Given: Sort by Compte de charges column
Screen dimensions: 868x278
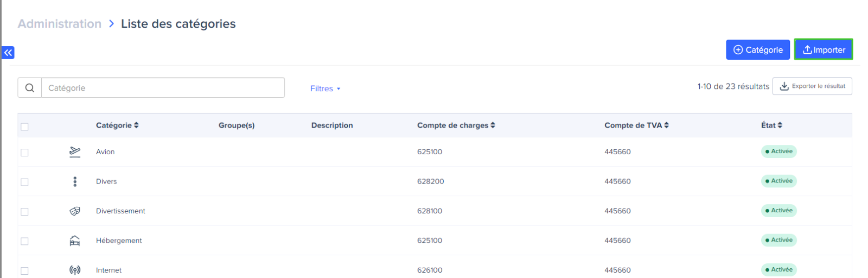Looking at the screenshot, I should pos(456,125).
